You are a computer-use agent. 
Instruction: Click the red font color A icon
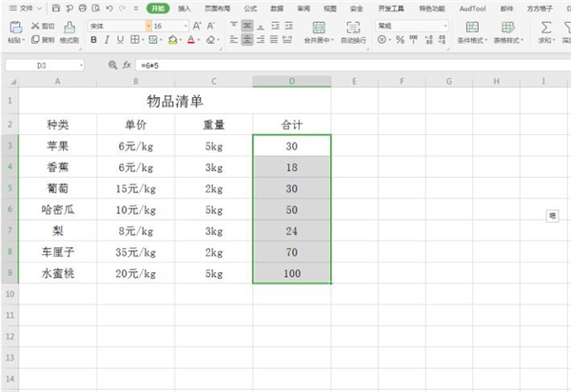point(191,40)
